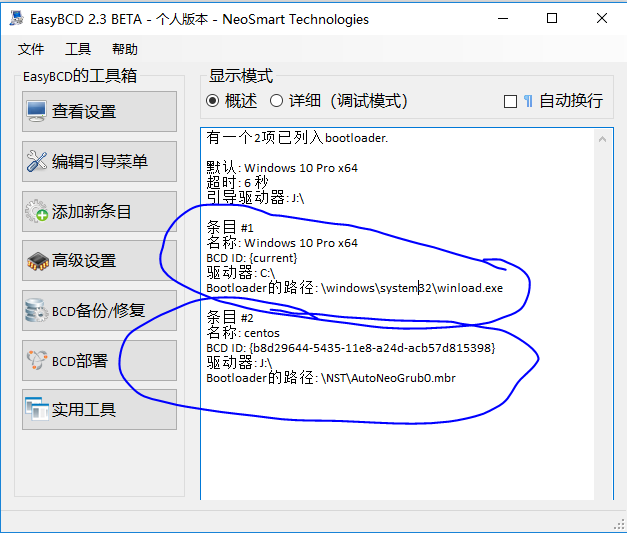The height and width of the screenshot is (533, 627).
Task: Click the line 驱动器: C:\
Action: point(241,273)
